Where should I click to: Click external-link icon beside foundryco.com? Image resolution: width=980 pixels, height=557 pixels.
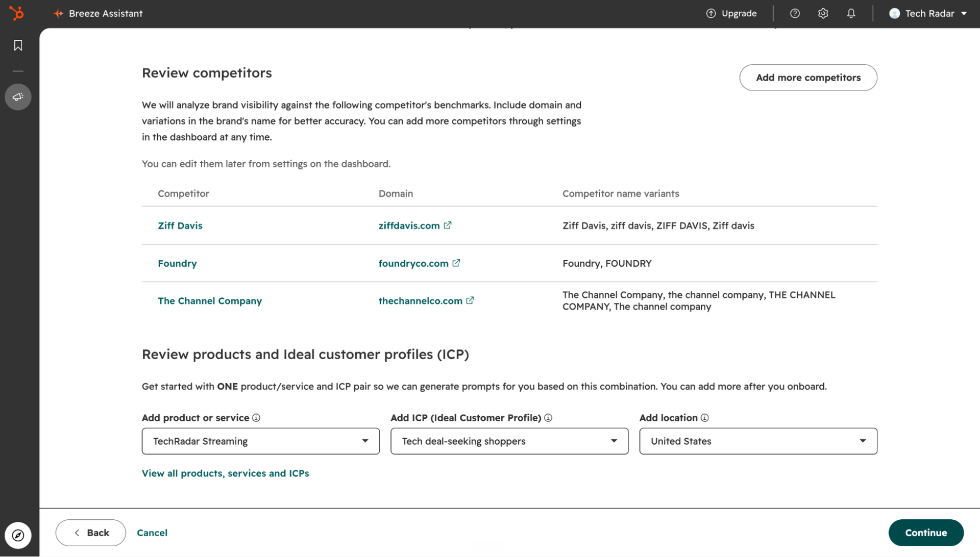point(456,263)
